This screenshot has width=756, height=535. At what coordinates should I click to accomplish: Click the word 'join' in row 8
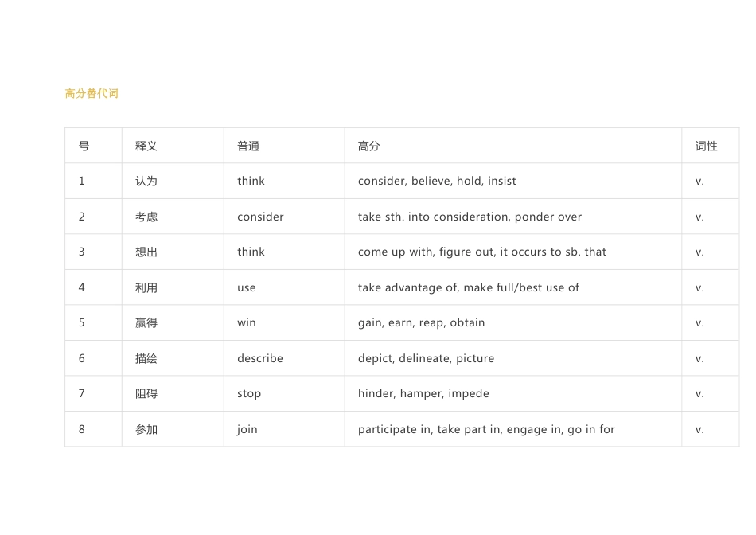pos(247,429)
